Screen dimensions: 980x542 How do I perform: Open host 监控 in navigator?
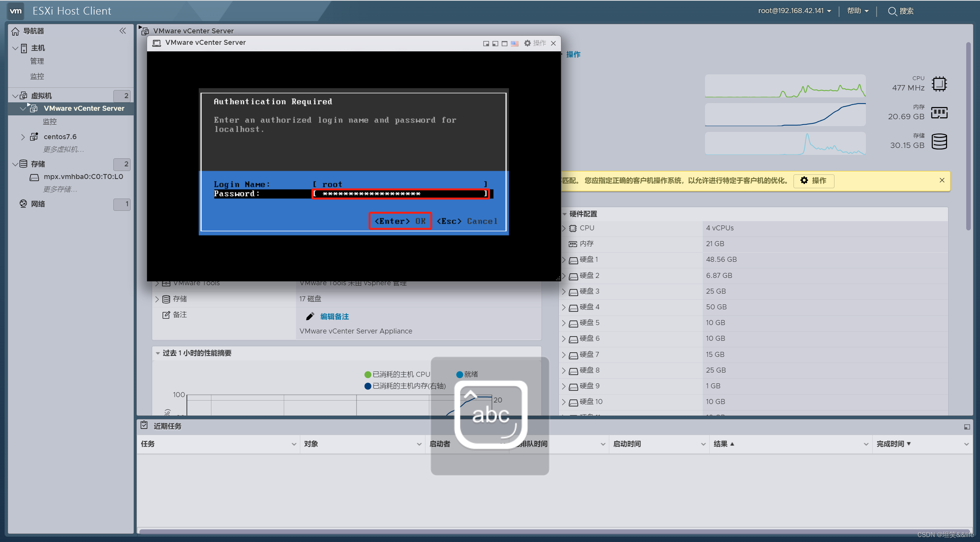tap(37, 76)
